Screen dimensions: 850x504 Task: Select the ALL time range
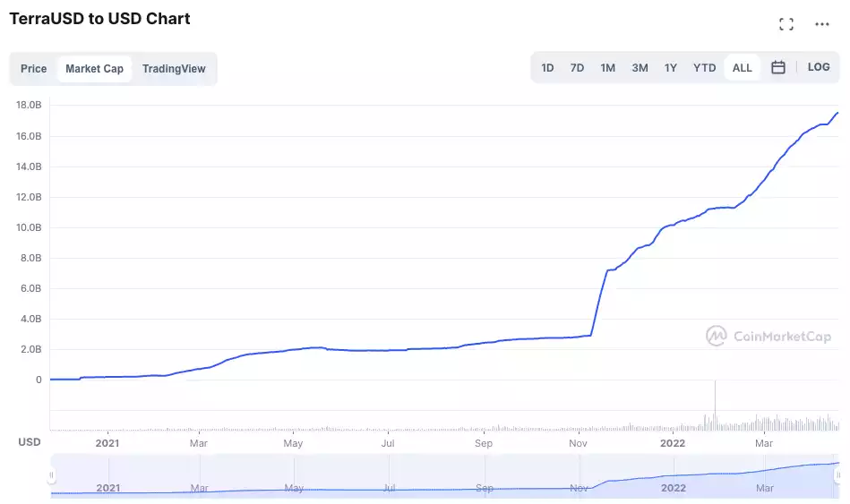pyautogui.click(x=743, y=68)
